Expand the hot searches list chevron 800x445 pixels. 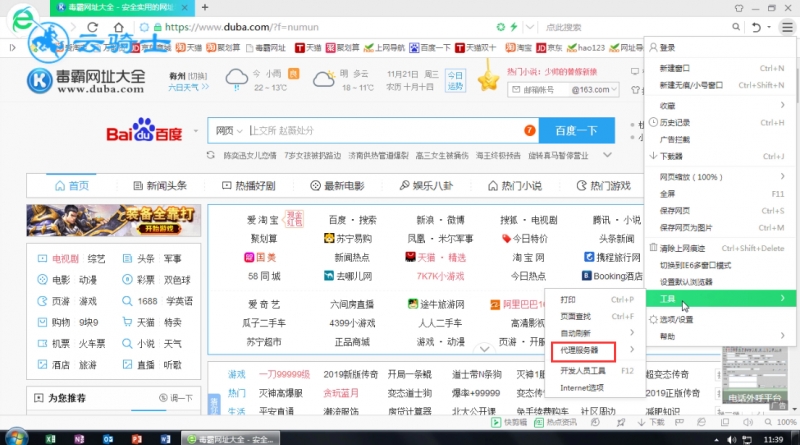607,155
